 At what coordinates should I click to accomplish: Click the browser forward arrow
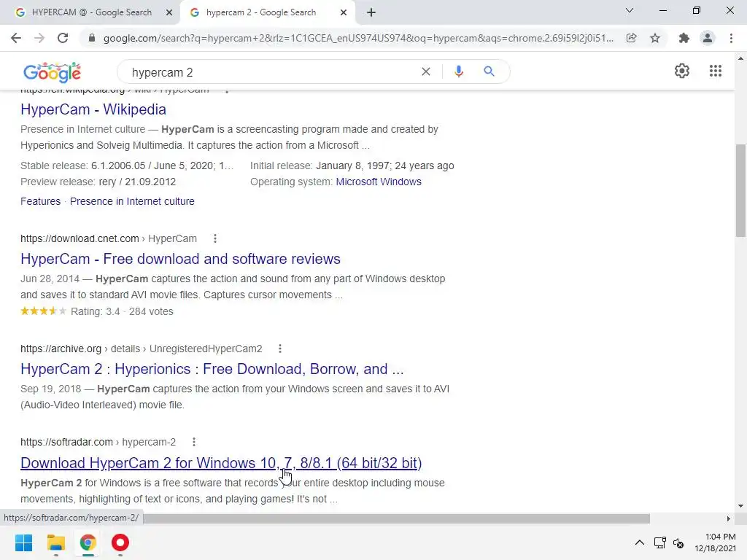39,38
